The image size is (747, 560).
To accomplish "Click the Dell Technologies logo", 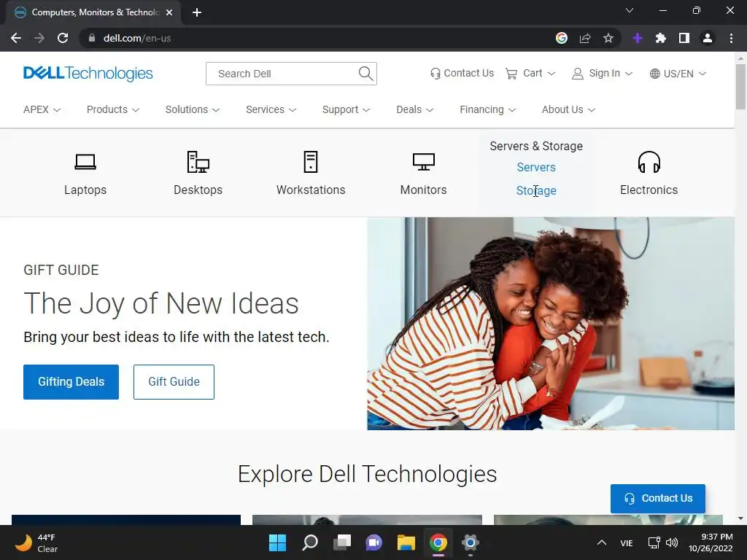I will (x=88, y=74).
